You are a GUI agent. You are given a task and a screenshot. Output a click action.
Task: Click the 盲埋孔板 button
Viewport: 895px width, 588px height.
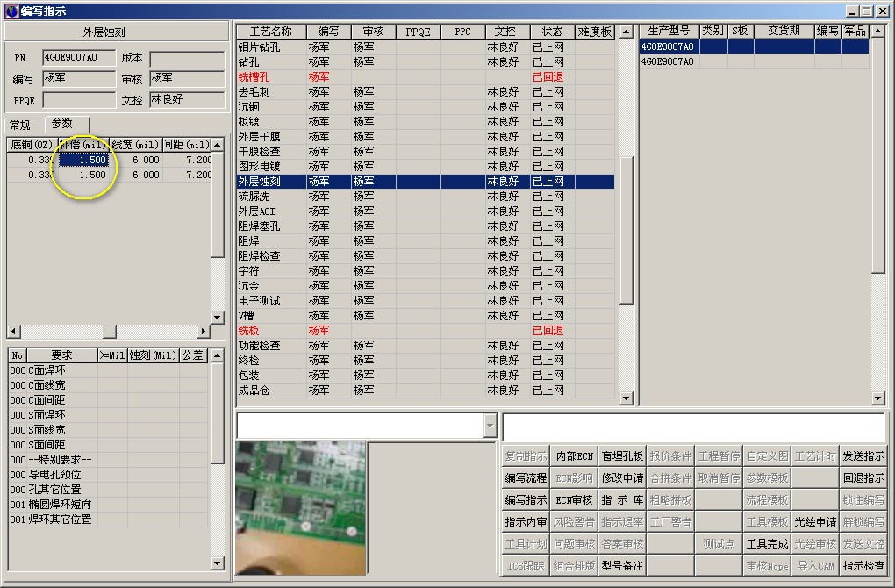coord(622,456)
